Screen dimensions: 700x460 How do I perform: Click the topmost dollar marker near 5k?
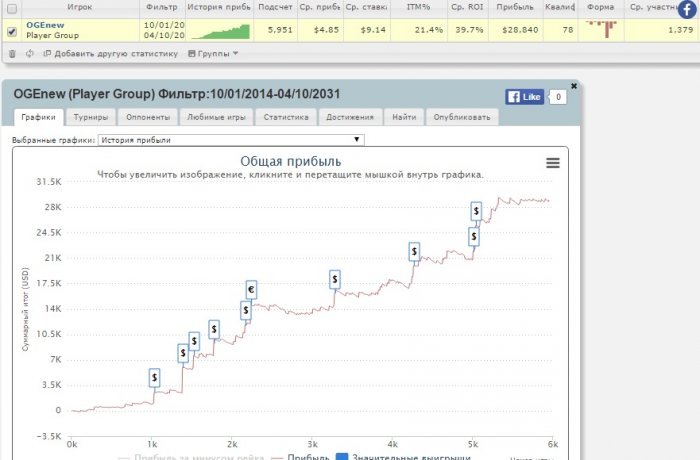pyautogui.click(x=477, y=211)
